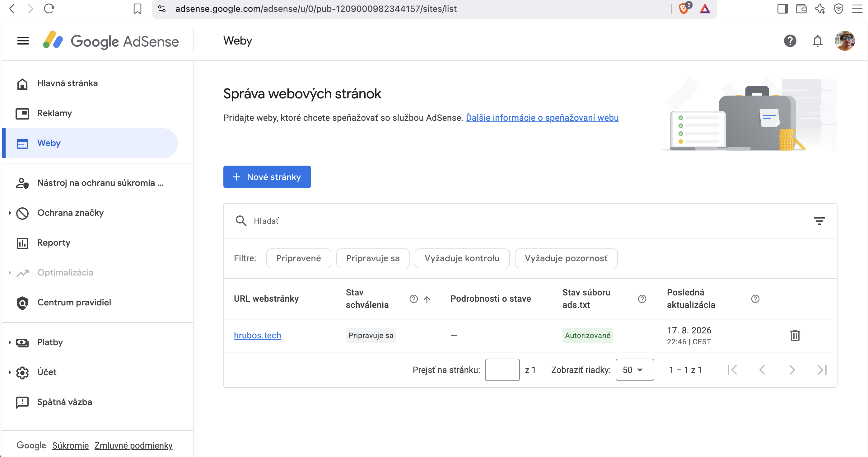Image resolution: width=868 pixels, height=457 pixels.
Task: Open the Súkromie footer link
Action: (70, 445)
